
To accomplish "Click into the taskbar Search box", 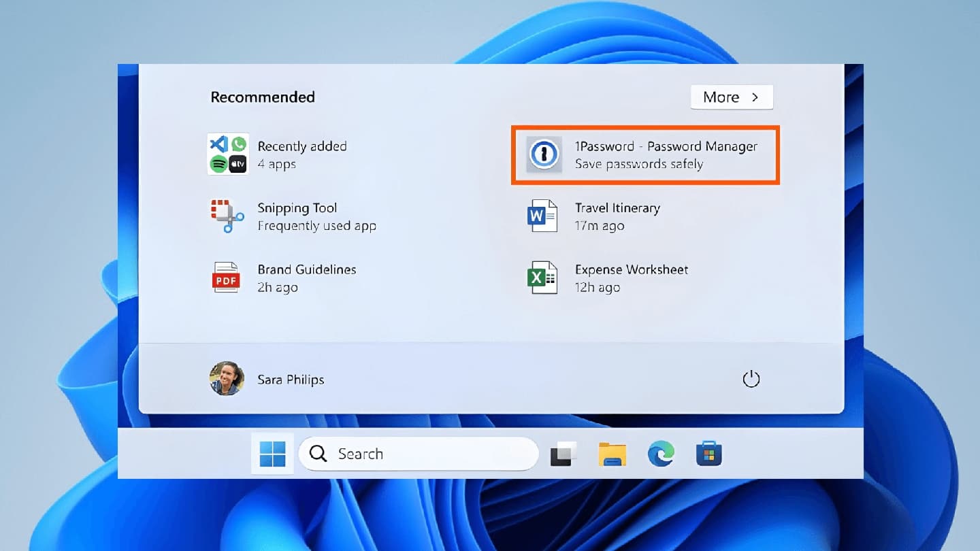I will pos(419,454).
